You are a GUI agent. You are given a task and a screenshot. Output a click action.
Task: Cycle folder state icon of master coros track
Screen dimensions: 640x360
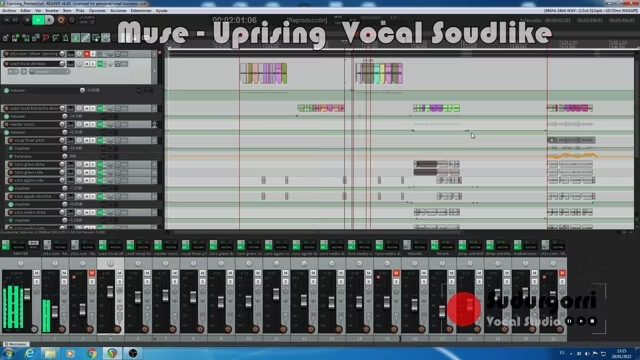[154, 124]
